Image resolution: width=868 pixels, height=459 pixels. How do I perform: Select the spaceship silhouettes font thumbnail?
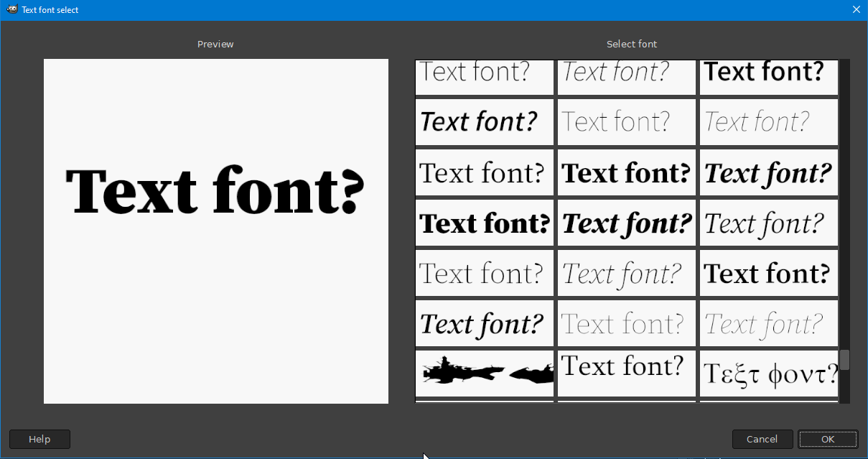pyautogui.click(x=485, y=373)
